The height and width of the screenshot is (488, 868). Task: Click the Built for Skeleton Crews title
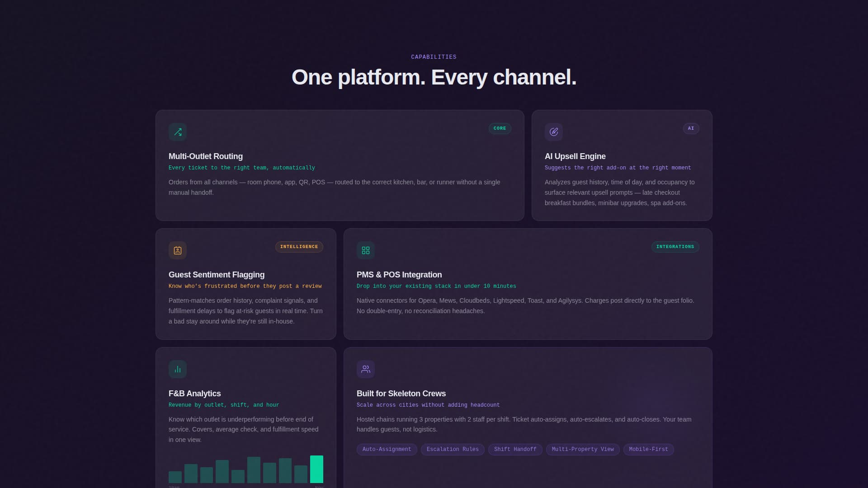pyautogui.click(x=401, y=394)
